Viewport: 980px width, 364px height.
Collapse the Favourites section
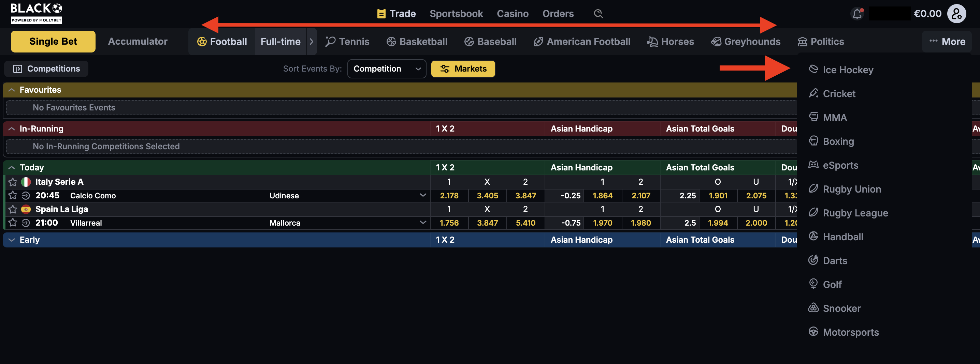[12, 90]
